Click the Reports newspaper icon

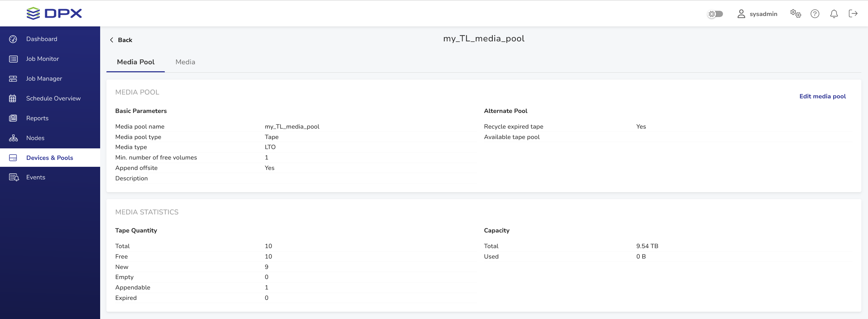(x=13, y=118)
